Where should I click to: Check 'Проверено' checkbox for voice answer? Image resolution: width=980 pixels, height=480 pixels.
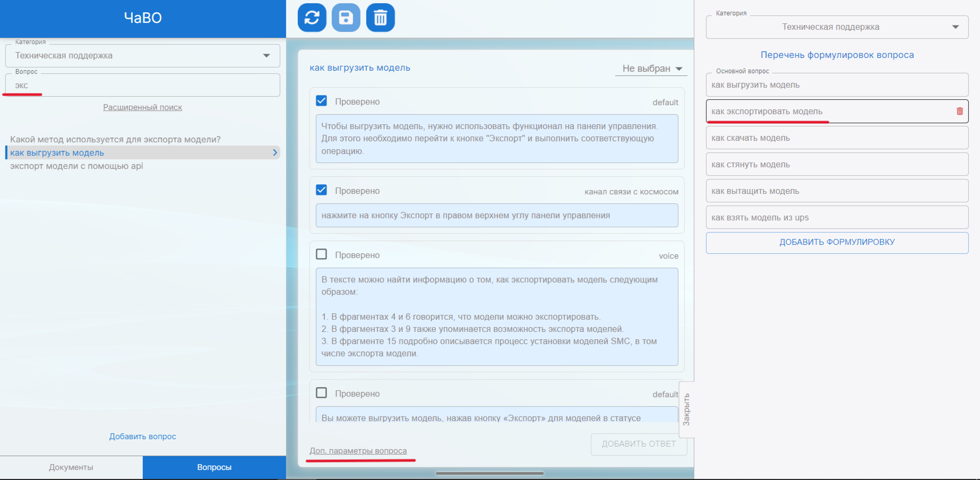(322, 254)
